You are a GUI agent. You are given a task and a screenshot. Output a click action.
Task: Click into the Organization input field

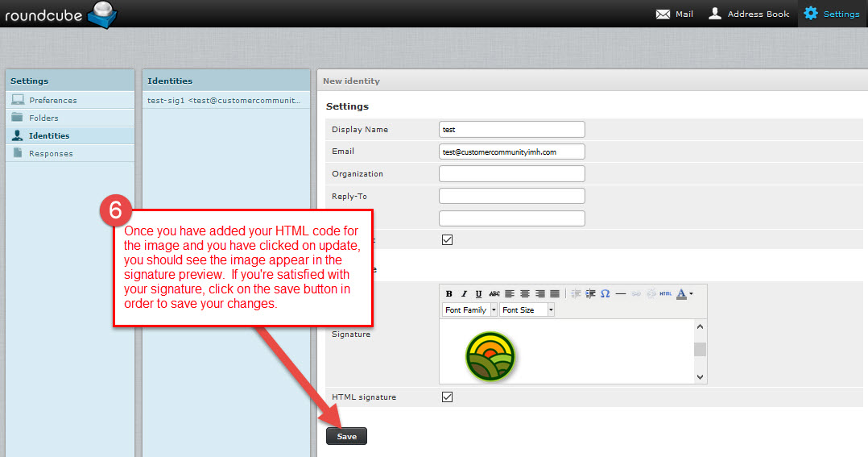pos(512,174)
